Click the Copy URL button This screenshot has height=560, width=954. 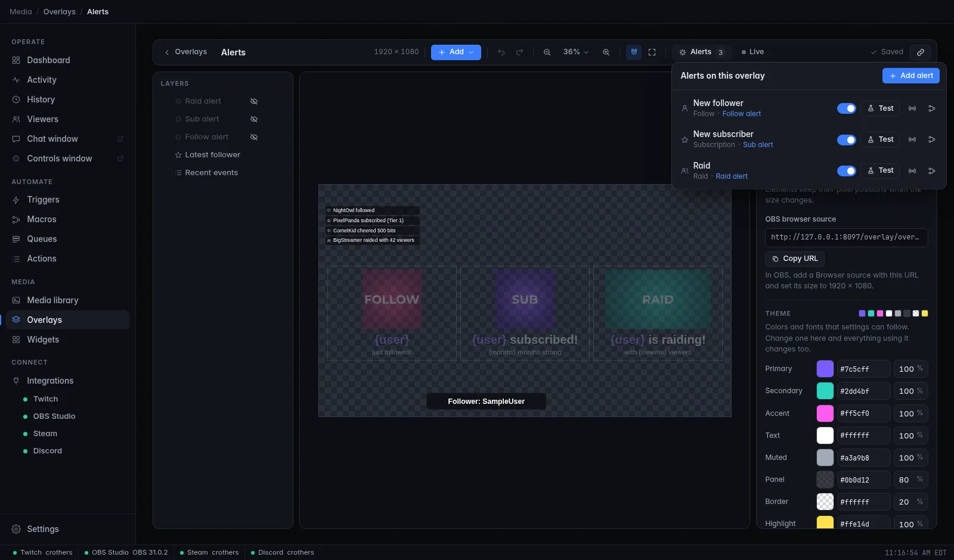795,259
